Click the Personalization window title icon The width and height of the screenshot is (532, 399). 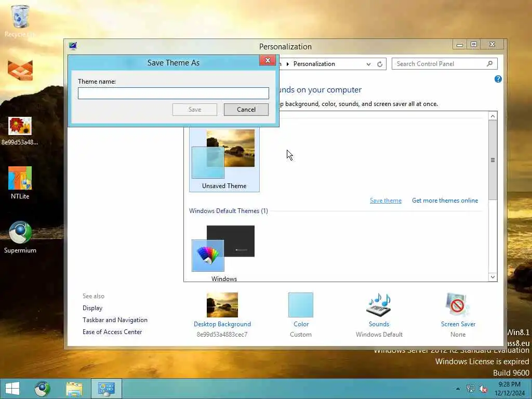point(73,46)
